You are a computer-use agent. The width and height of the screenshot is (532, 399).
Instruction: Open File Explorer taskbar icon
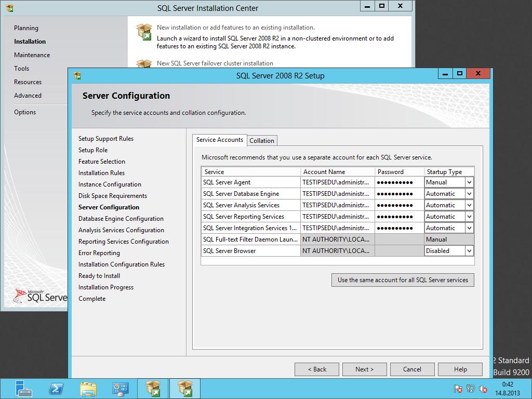pos(88,389)
